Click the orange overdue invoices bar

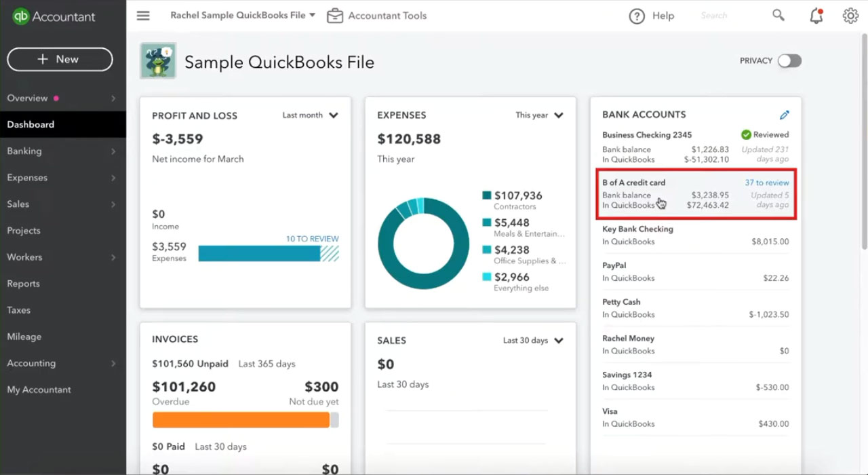241,420
